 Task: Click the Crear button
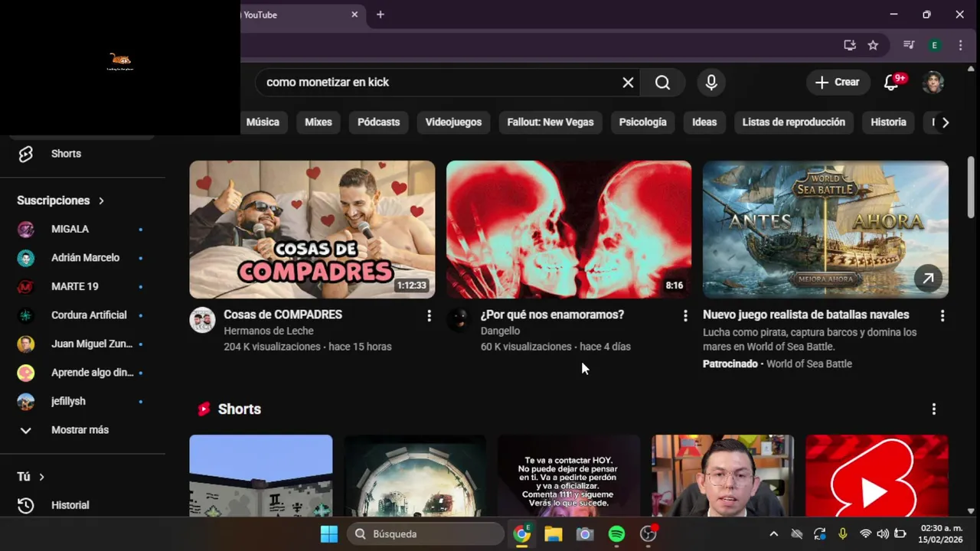click(838, 83)
